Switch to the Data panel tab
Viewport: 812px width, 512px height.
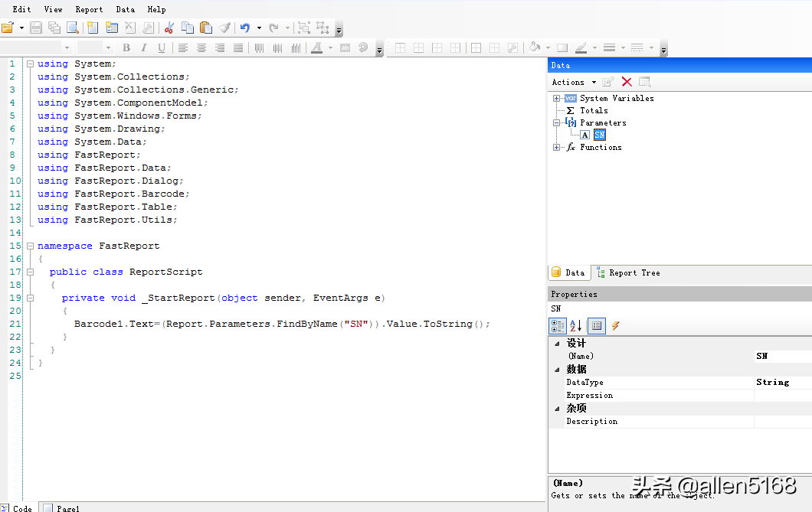[x=568, y=272]
